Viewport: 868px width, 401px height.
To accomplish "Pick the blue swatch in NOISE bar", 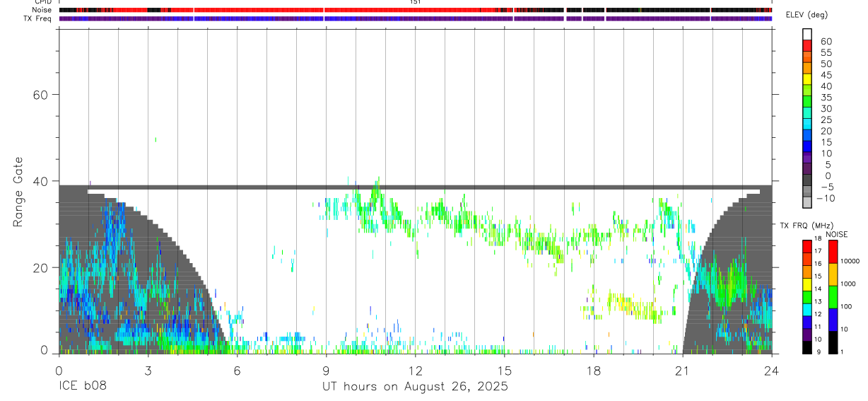I will tap(833, 319).
